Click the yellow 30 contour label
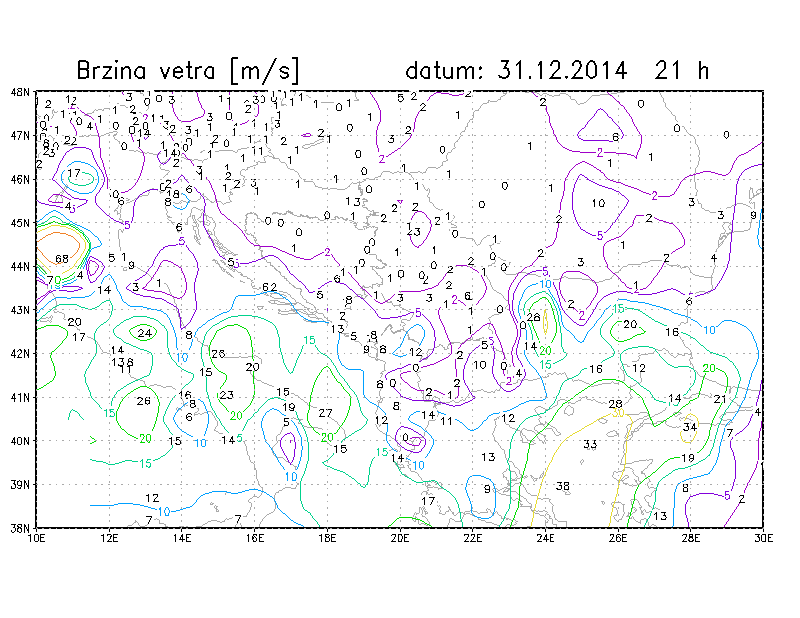800x618 pixels. 617,413
